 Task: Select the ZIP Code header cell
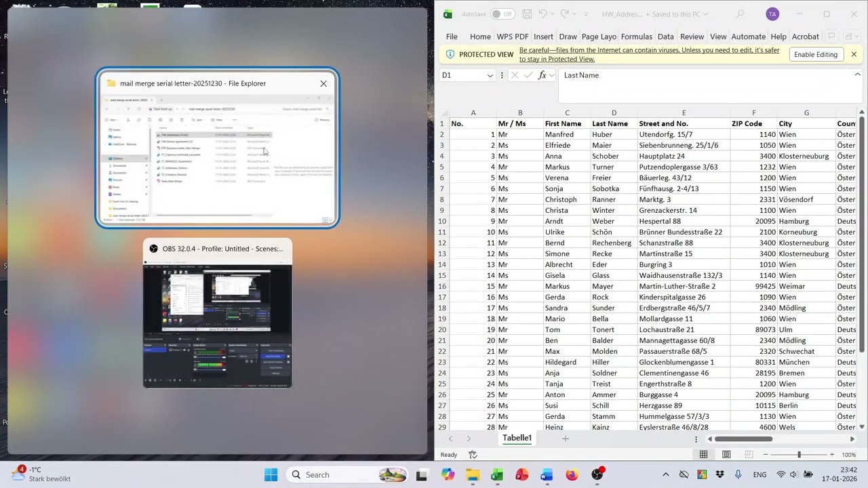(753, 123)
